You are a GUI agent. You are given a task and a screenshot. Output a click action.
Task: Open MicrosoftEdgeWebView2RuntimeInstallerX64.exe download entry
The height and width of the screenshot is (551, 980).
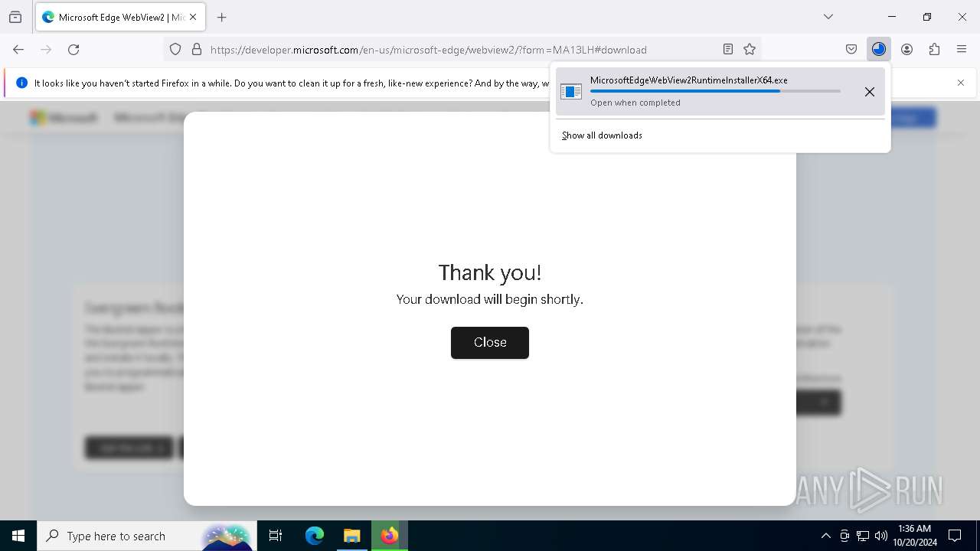click(720, 91)
